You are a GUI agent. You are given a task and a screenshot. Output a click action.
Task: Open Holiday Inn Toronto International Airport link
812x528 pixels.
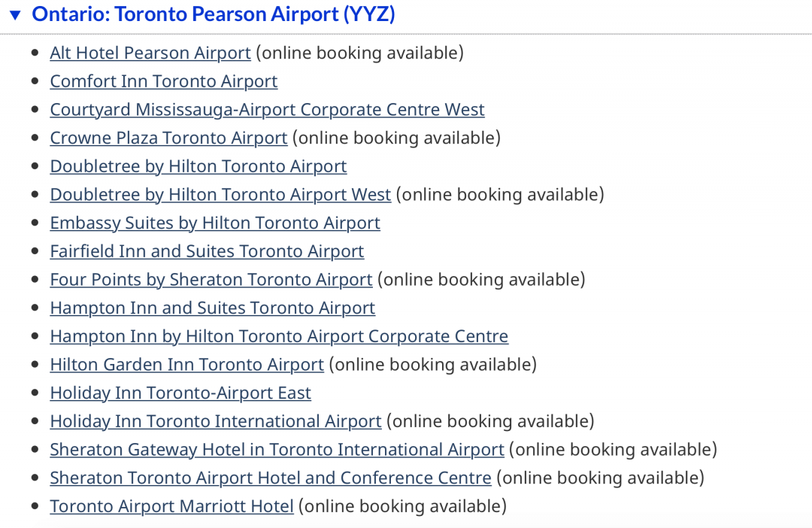[x=216, y=421]
